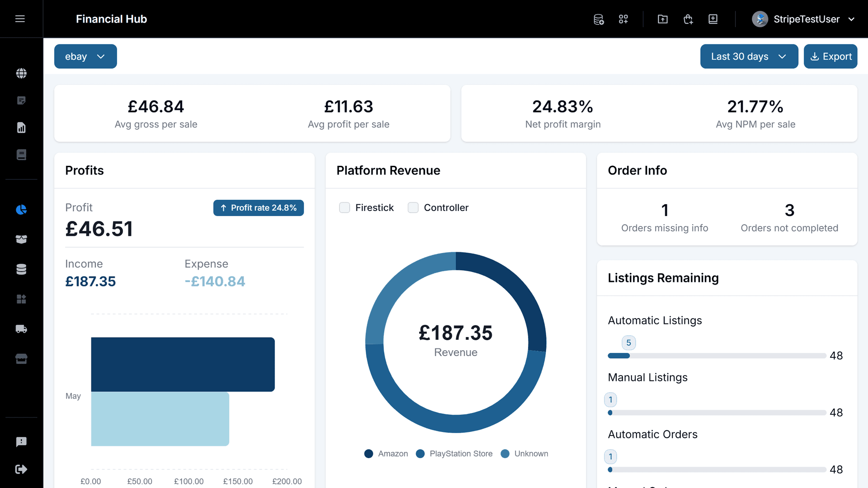Screen dimensions: 868x488
Task: Check the Controller checkbox
Action: click(413, 207)
